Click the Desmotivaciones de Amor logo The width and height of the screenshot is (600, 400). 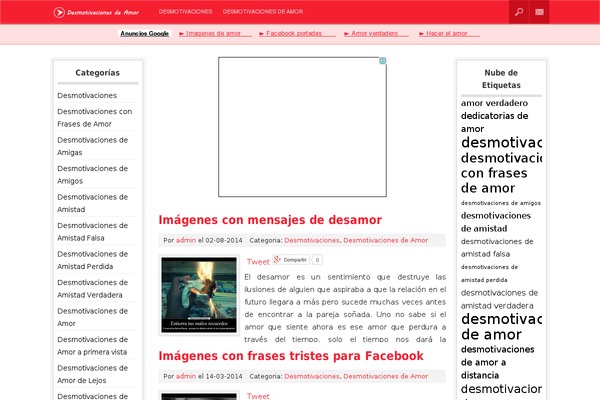pyautogui.click(x=96, y=12)
